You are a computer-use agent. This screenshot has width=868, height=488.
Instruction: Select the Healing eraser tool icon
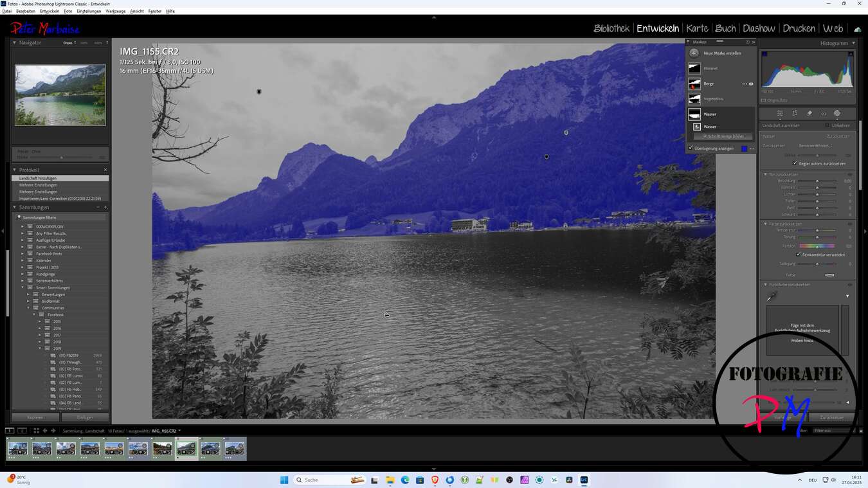coord(809,113)
